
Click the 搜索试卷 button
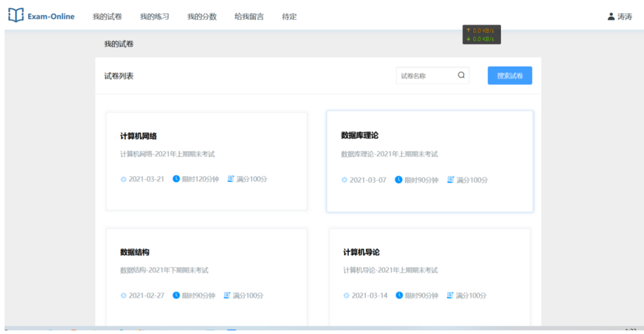pyautogui.click(x=510, y=76)
